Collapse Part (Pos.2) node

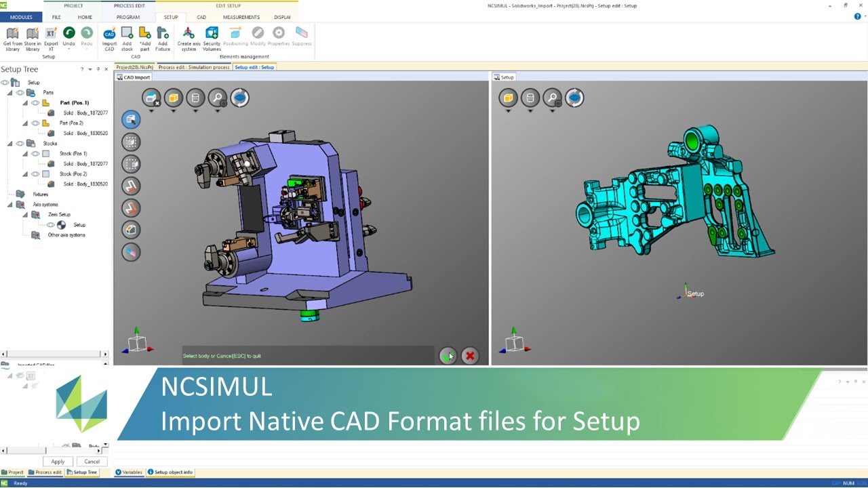point(26,123)
